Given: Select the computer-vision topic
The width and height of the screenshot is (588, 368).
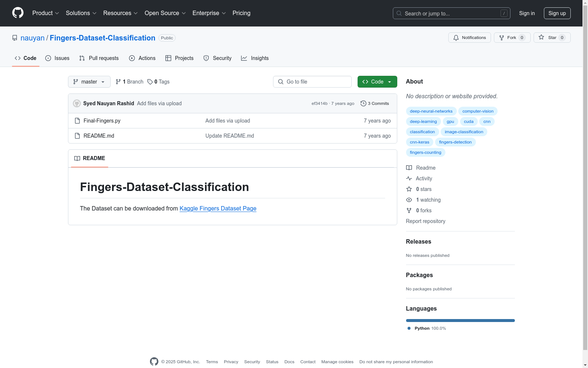Looking at the screenshot, I should (478, 111).
